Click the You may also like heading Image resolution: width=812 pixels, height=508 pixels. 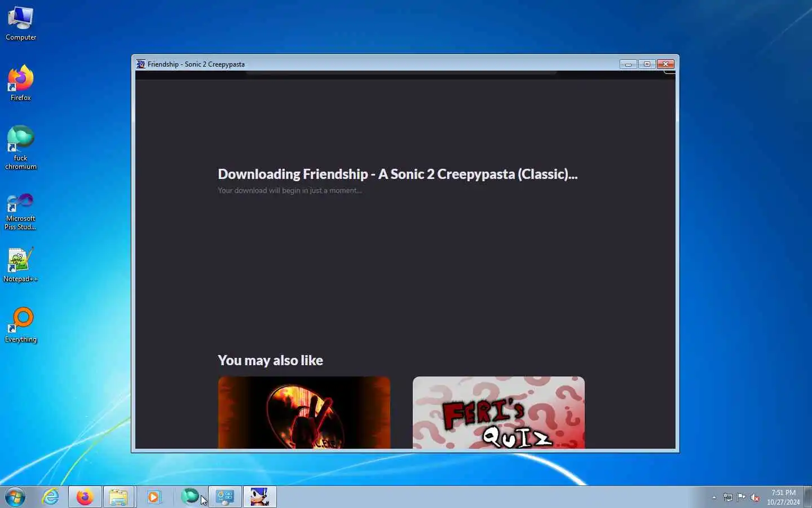[x=270, y=360]
